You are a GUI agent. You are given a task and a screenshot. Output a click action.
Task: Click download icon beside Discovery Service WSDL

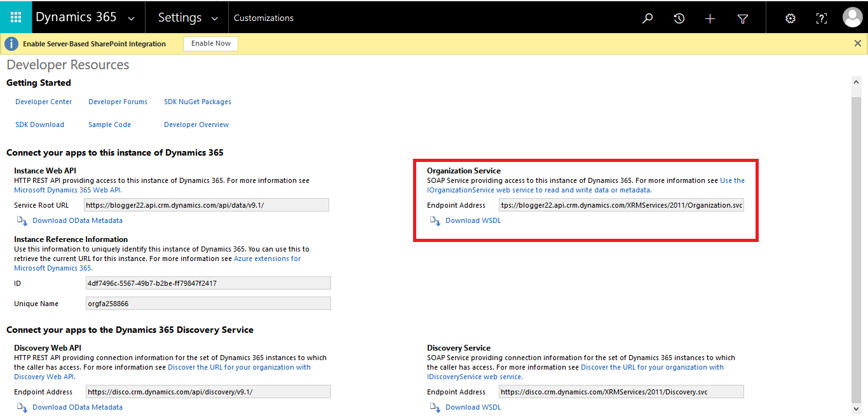coord(435,408)
